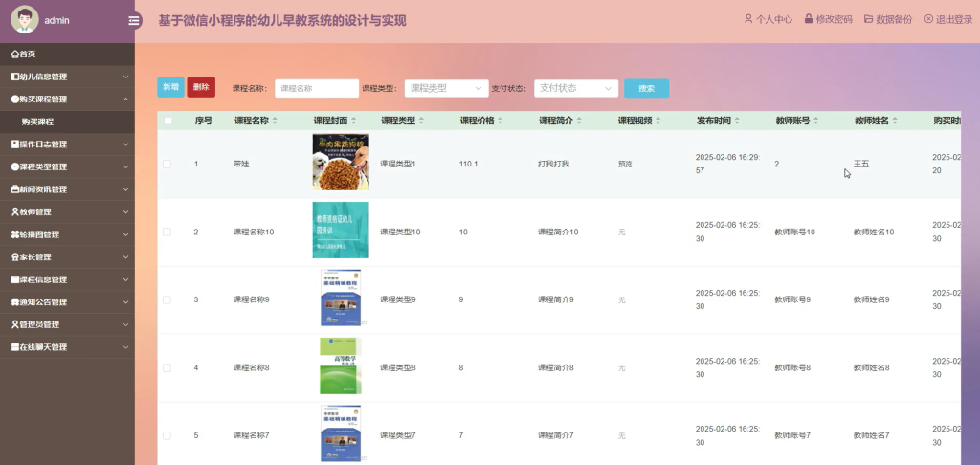Click the icon beside 购买课程管理

coord(15,100)
